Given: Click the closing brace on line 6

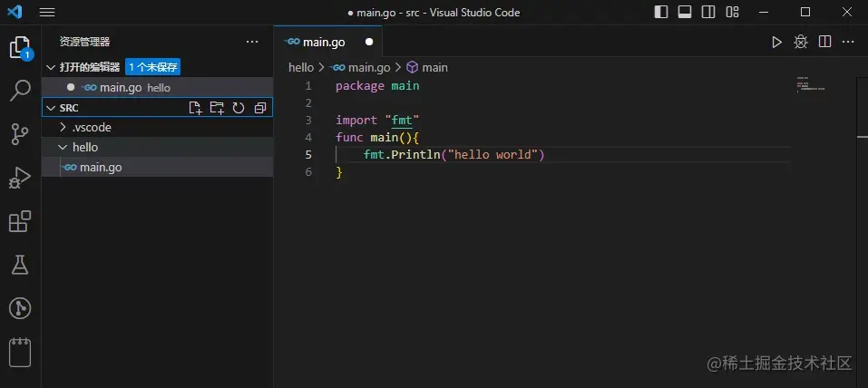Looking at the screenshot, I should 339,172.
